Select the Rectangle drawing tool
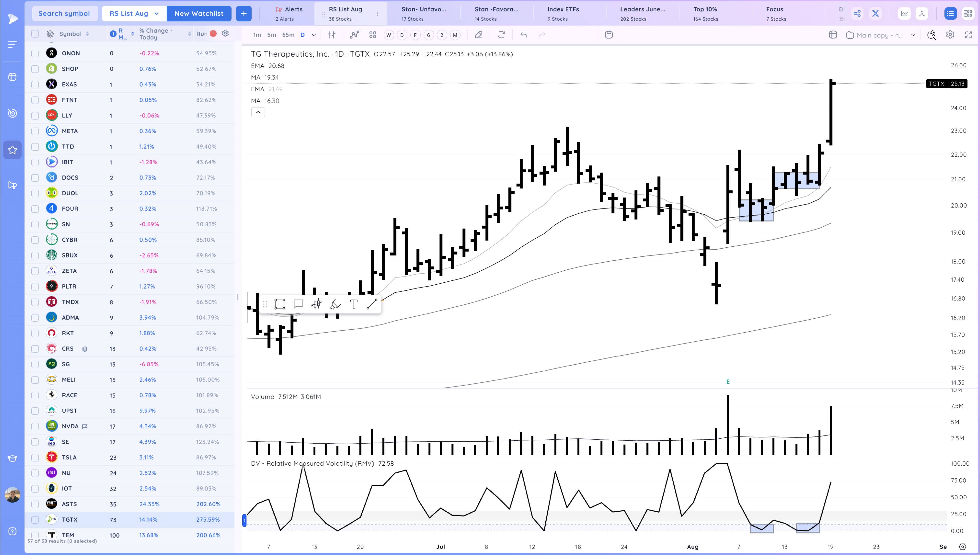The image size is (980, 555). pyautogui.click(x=279, y=304)
